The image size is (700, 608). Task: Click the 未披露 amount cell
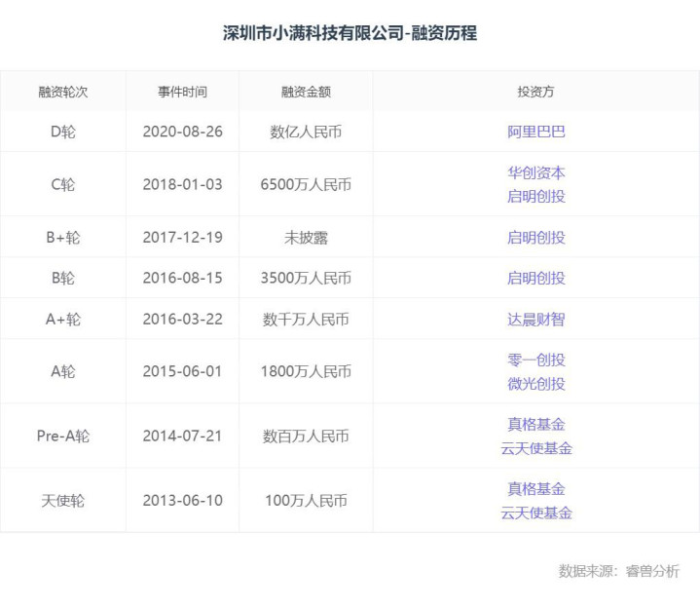coord(306,237)
